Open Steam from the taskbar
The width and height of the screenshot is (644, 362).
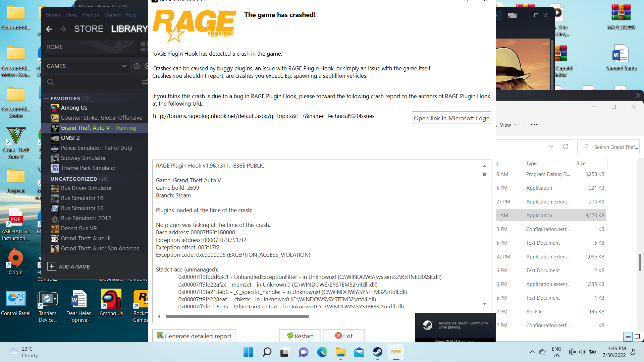click(x=377, y=352)
